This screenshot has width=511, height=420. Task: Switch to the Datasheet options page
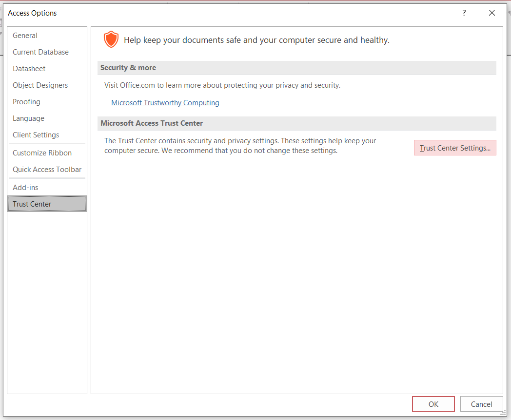tap(29, 69)
